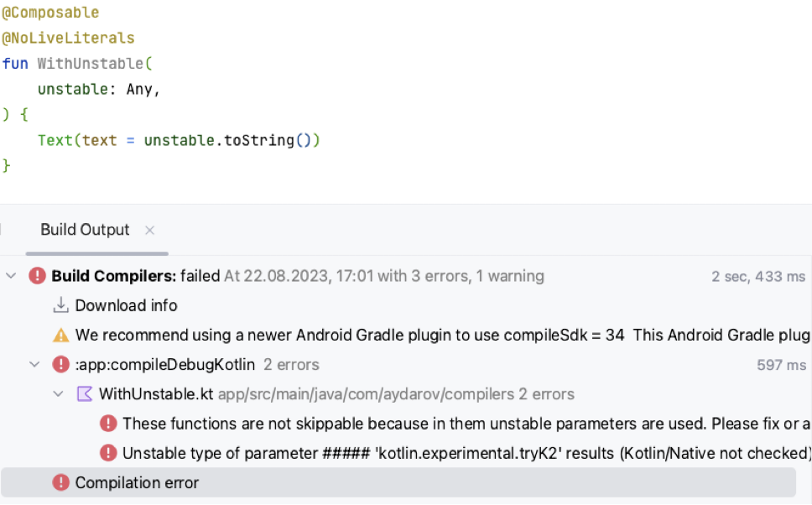Click error icon beside 'These functions are not skippable'

point(108,424)
